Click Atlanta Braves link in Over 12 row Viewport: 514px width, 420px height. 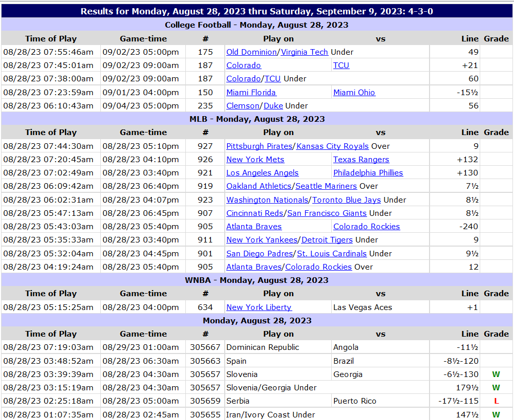[x=254, y=268]
